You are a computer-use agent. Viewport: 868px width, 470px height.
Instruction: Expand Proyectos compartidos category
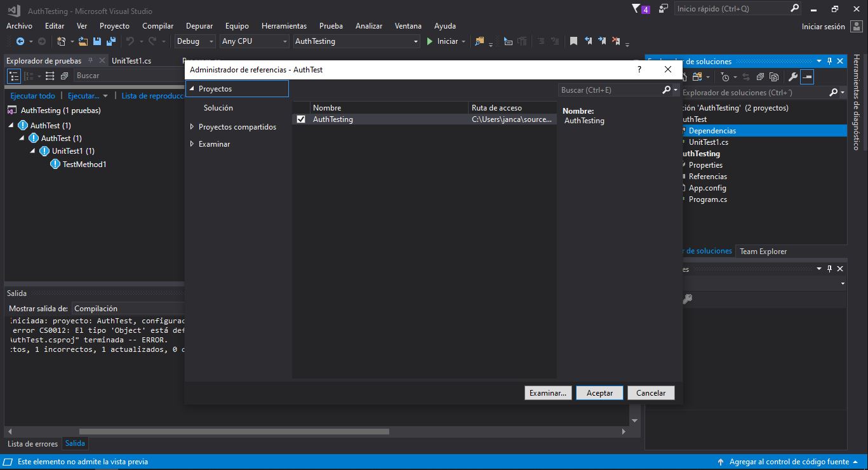click(192, 127)
